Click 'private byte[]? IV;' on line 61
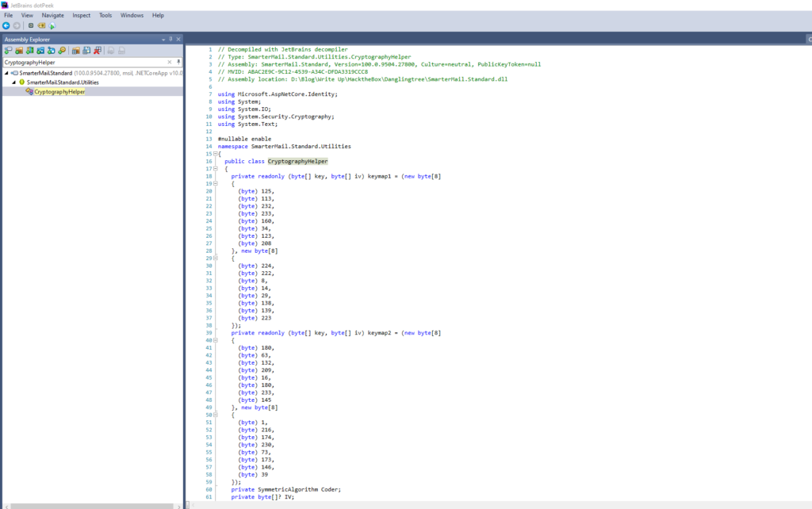Viewport: 812px width, 509px height. pyautogui.click(x=262, y=496)
